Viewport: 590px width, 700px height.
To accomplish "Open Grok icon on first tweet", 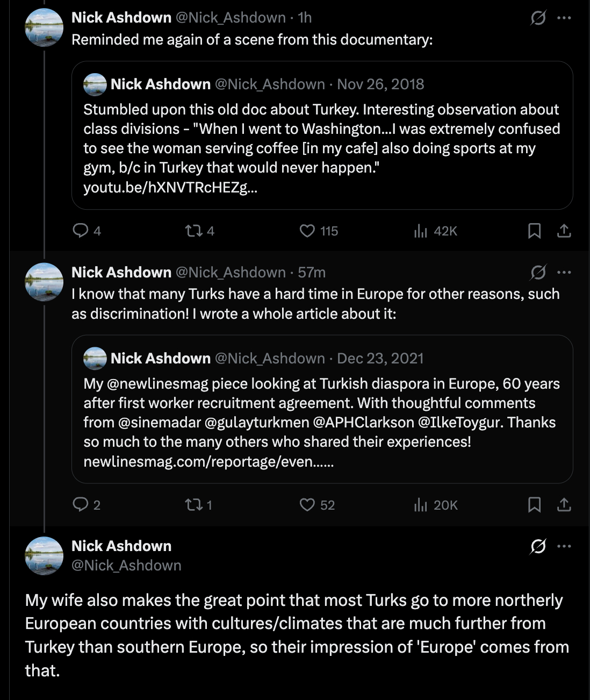I will 538,18.
